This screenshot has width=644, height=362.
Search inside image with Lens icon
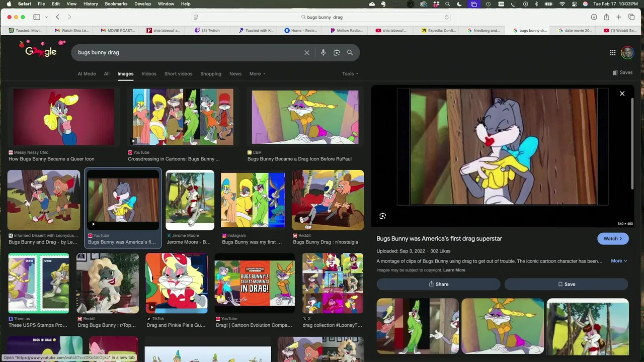pos(382,216)
